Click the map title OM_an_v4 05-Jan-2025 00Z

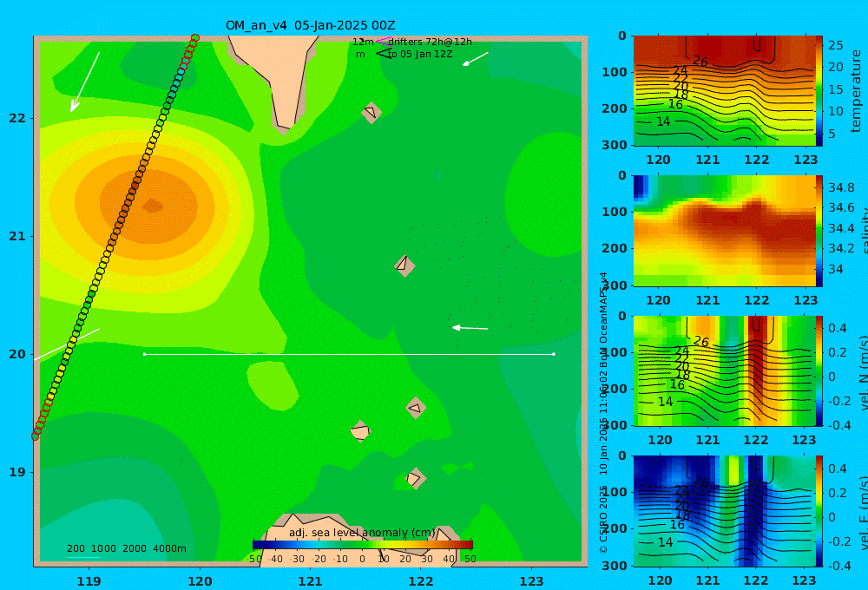pyautogui.click(x=310, y=25)
